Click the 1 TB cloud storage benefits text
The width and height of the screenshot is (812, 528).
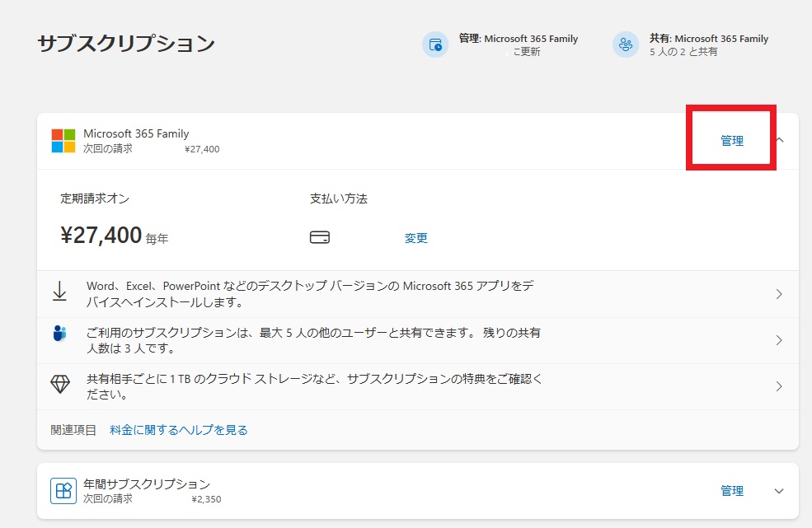313,386
